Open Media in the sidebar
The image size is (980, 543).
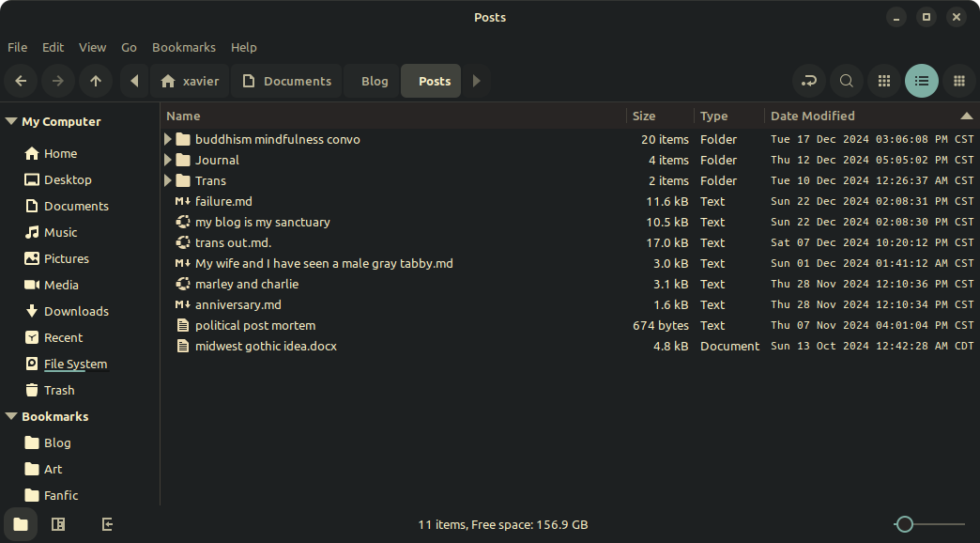click(x=61, y=285)
